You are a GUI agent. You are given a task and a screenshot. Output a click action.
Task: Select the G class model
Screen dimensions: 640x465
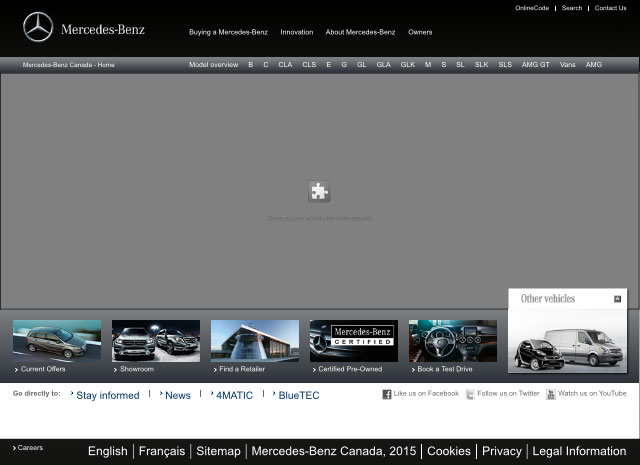point(344,65)
